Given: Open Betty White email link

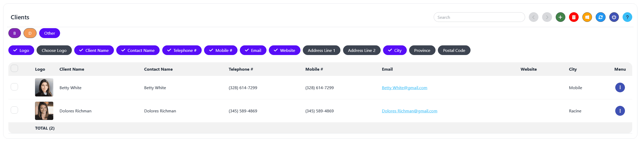Looking at the screenshot, I should (x=404, y=88).
